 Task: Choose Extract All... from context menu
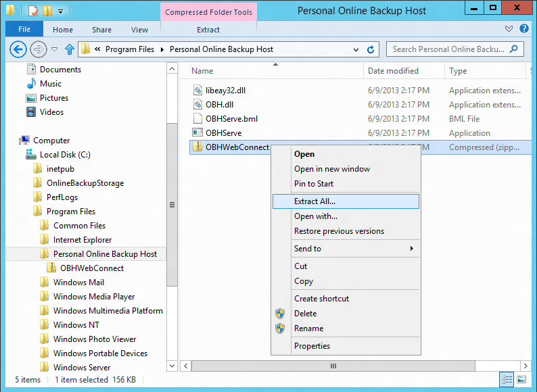tap(346, 201)
